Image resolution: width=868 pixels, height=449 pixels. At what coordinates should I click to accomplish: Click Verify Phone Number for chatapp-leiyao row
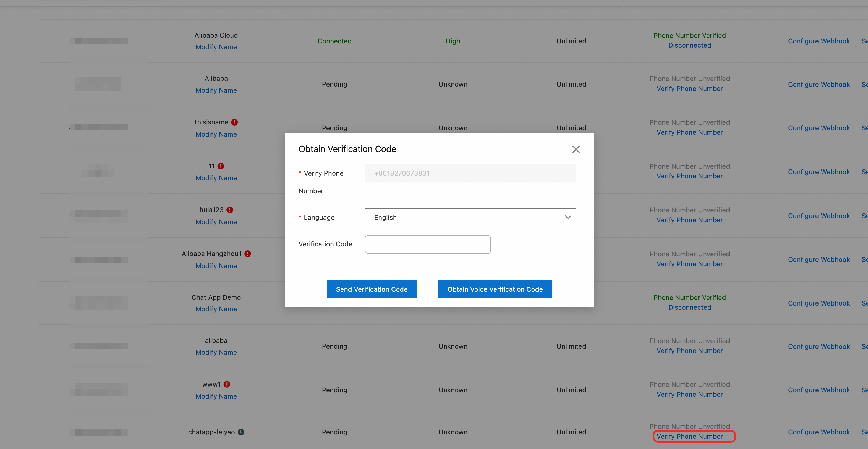click(689, 437)
